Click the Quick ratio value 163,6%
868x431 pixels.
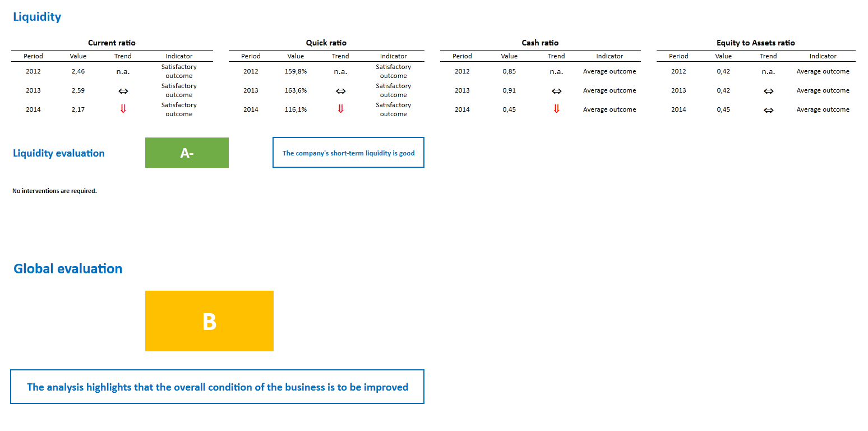click(x=296, y=90)
